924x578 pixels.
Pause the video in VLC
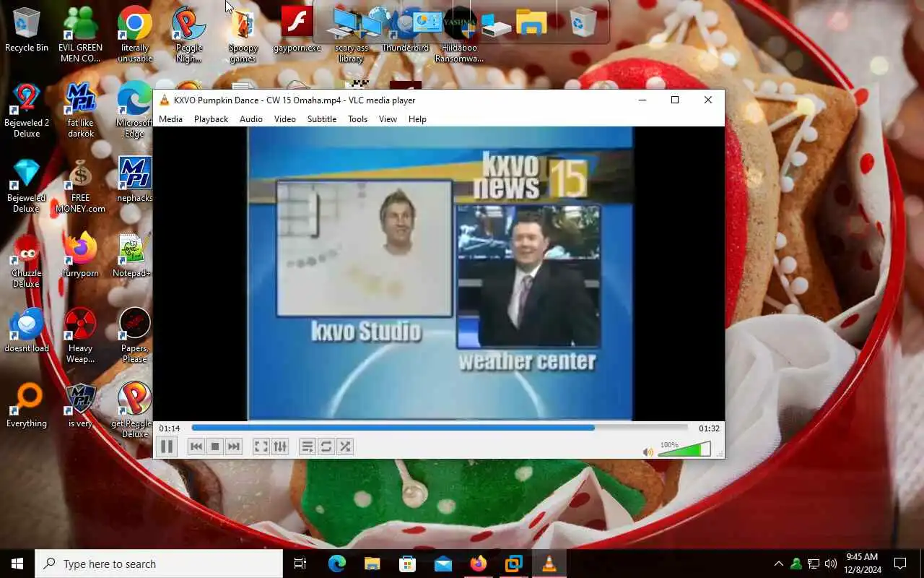(x=167, y=447)
